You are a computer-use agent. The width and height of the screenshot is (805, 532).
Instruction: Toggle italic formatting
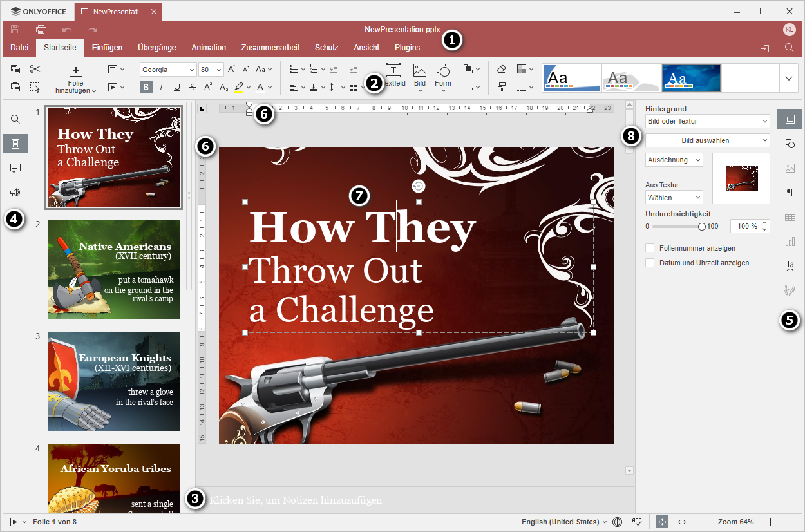click(x=162, y=87)
